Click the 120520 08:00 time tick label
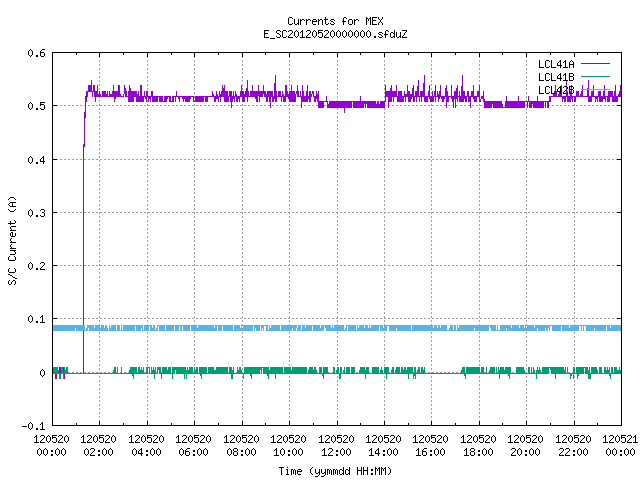 241,446
